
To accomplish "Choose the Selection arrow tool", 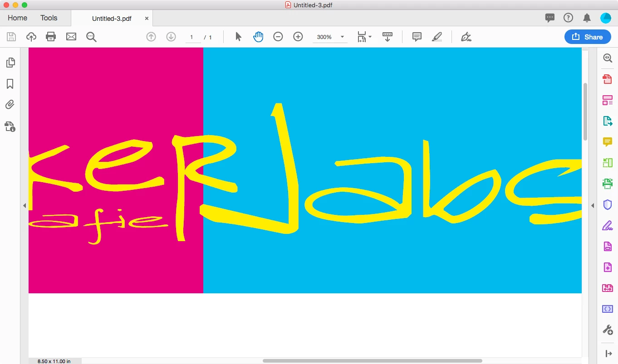I will coord(238,37).
